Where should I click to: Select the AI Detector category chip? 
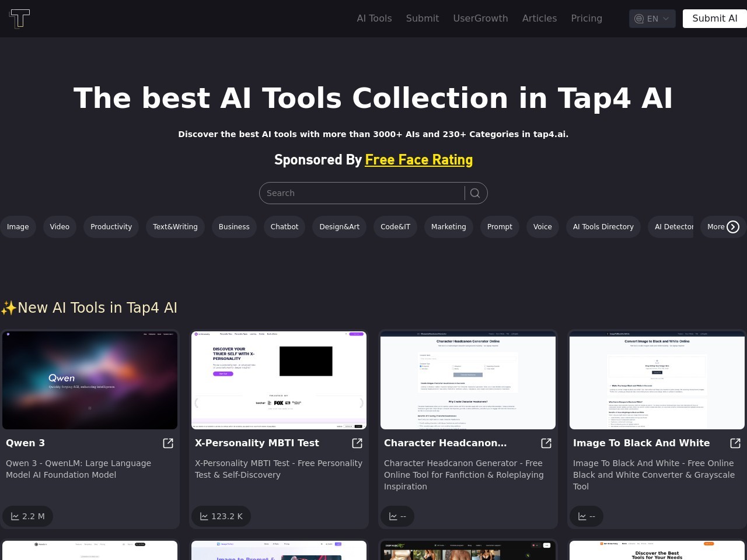pyautogui.click(x=671, y=227)
